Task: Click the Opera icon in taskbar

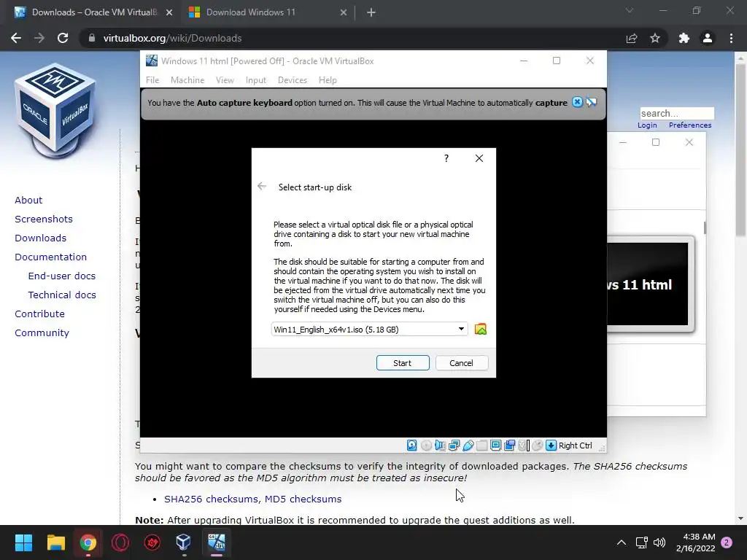Action: point(120,542)
